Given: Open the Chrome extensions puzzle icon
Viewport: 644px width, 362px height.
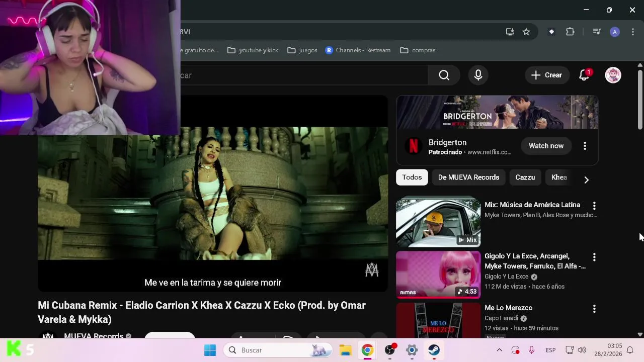Looking at the screenshot, I should pos(570,32).
